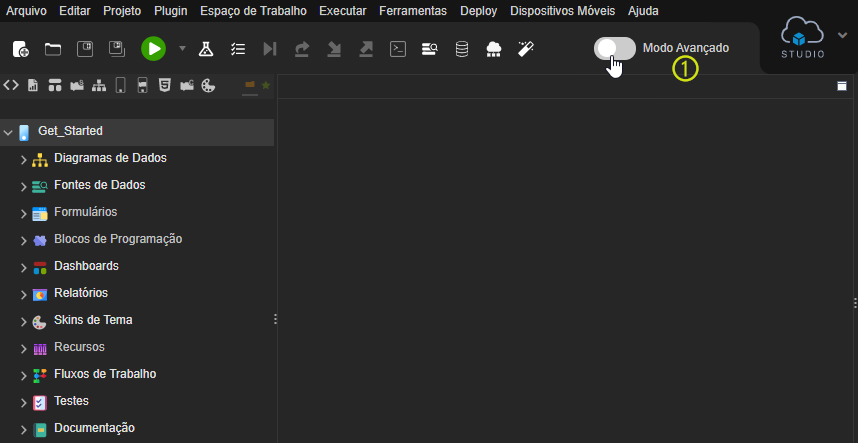Click the mobile form filter icon
858x443 pixels.
coord(142,85)
